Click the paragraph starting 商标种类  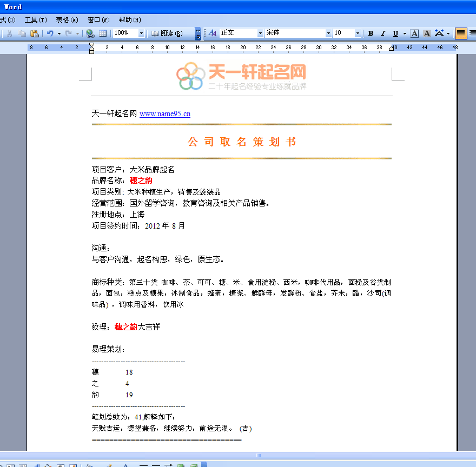tap(241, 293)
